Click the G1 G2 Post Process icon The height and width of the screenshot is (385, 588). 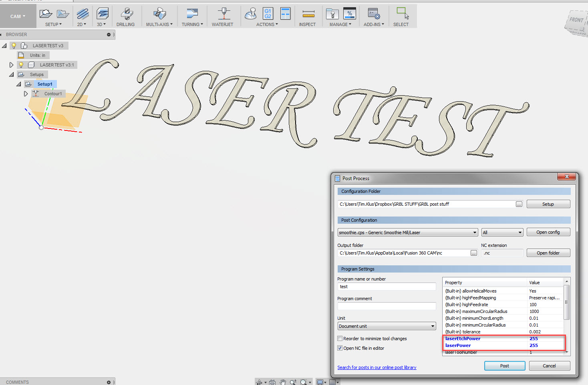[x=268, y=14]
